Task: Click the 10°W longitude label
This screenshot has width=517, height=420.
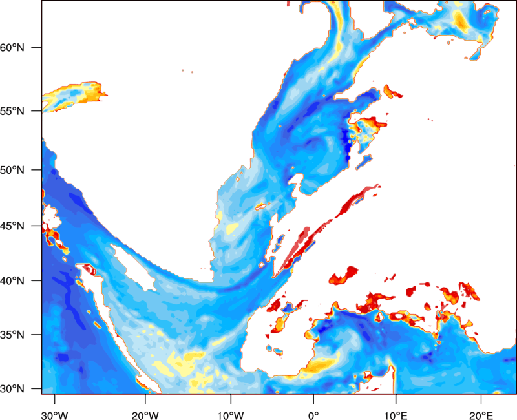Action: [x=231, y=415]
